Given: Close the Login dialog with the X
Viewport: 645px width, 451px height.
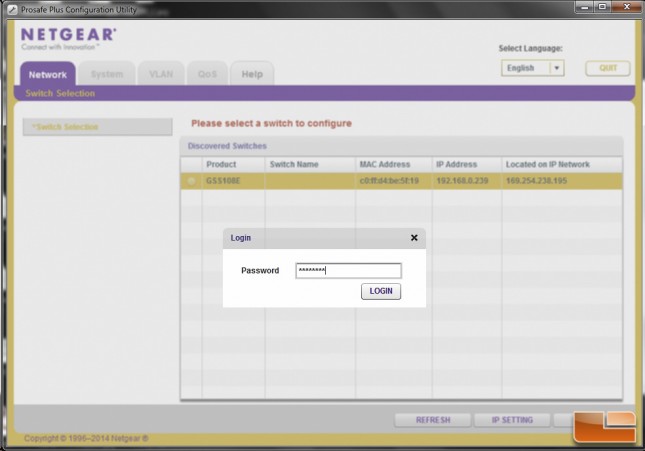Looking at the screenshot, I should coord(414,238).
